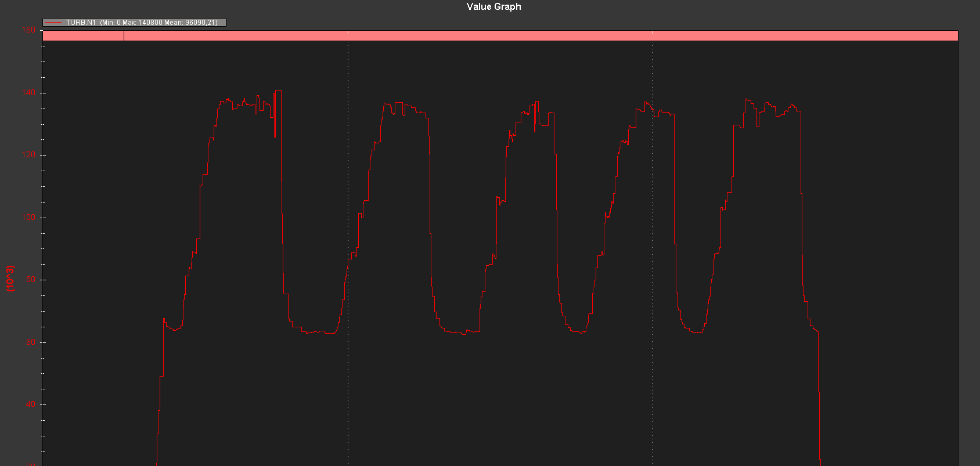Click the 60 label on the Y axis

click(30, 342)
